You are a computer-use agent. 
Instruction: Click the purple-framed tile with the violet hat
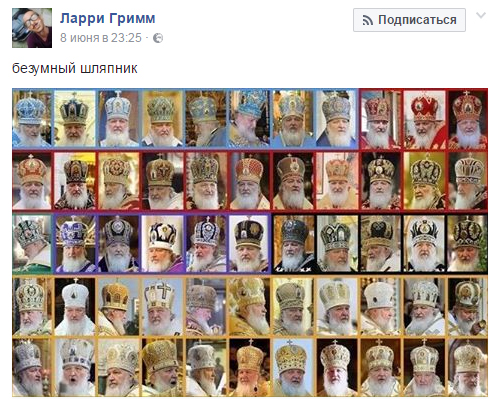tap(75, 244)
